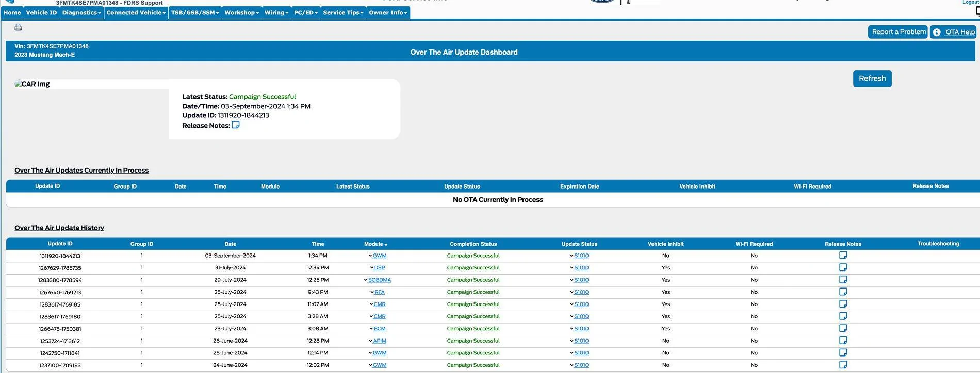The height and width of the screenshot is (373, 980).
Task: Expand the SOBDMA module link
Action: [378, 280]
